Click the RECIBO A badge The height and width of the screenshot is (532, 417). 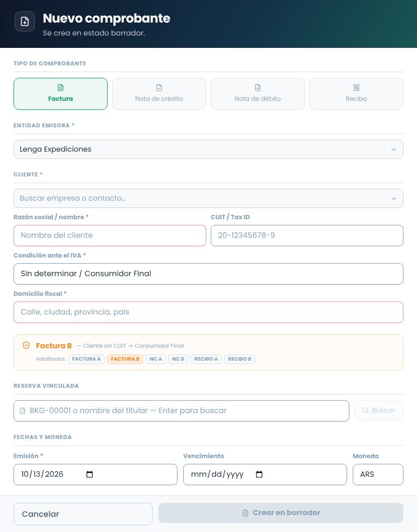(206, 359)
